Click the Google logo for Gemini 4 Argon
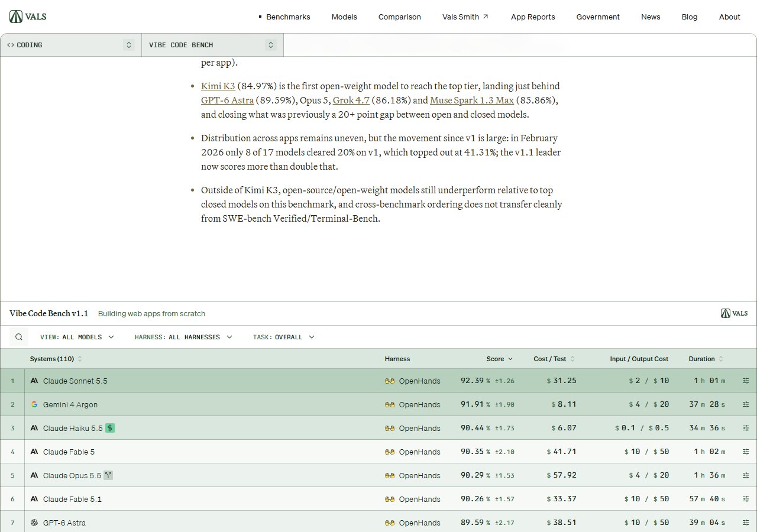The width and height of the screenshot is (757, 532). click(34, 404)
